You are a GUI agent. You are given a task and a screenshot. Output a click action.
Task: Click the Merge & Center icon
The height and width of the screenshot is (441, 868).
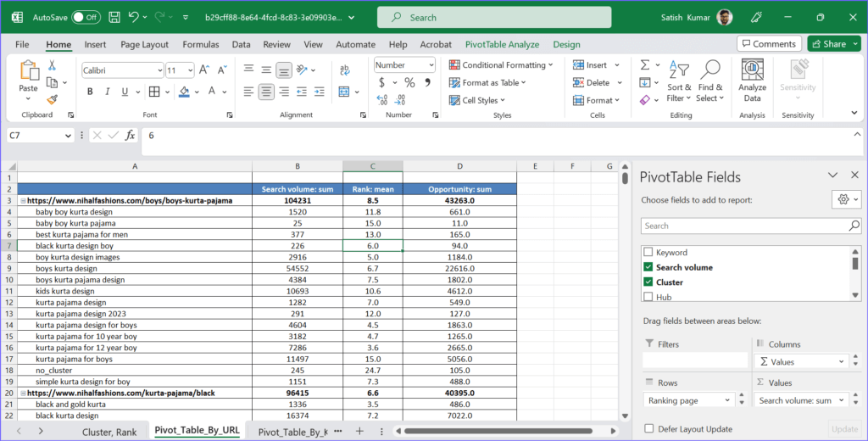[344, 92]
